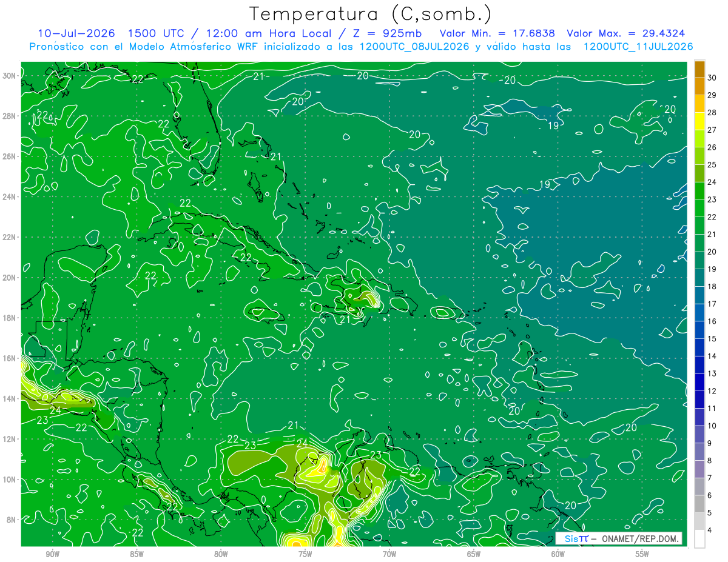The image size is (728, 562).
Task: Click the 26N latitude label
Action: 10,156
